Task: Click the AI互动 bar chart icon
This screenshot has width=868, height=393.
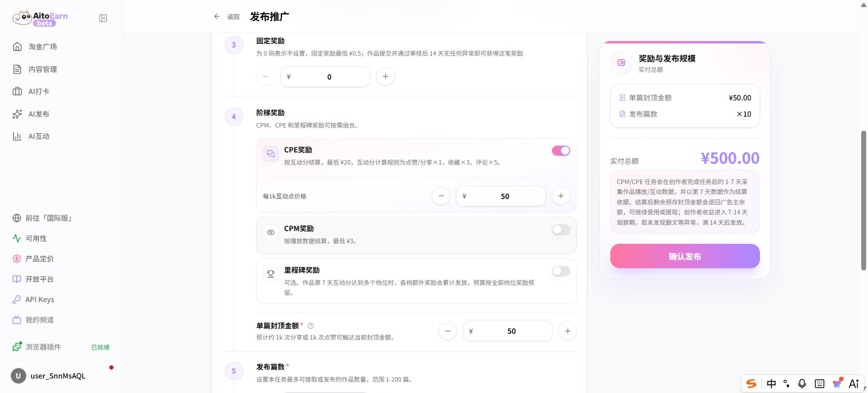Action: [x=17, y=136]
